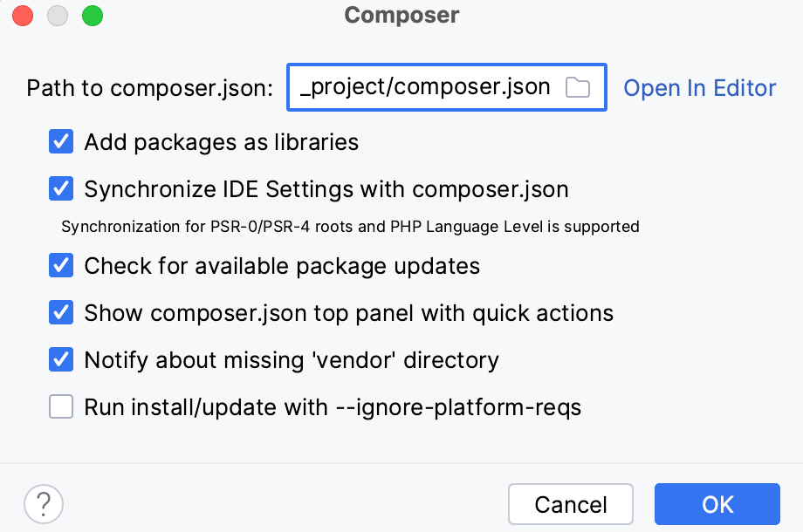Toggle Check for available package updates
This screenshot has height=532, width=803.
[61, 265]
